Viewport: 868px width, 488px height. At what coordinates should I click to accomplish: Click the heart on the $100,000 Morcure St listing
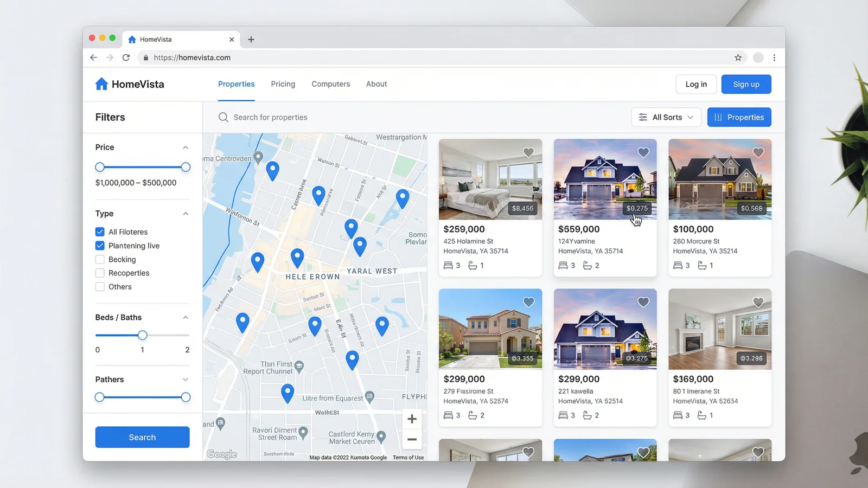(758, 152)
